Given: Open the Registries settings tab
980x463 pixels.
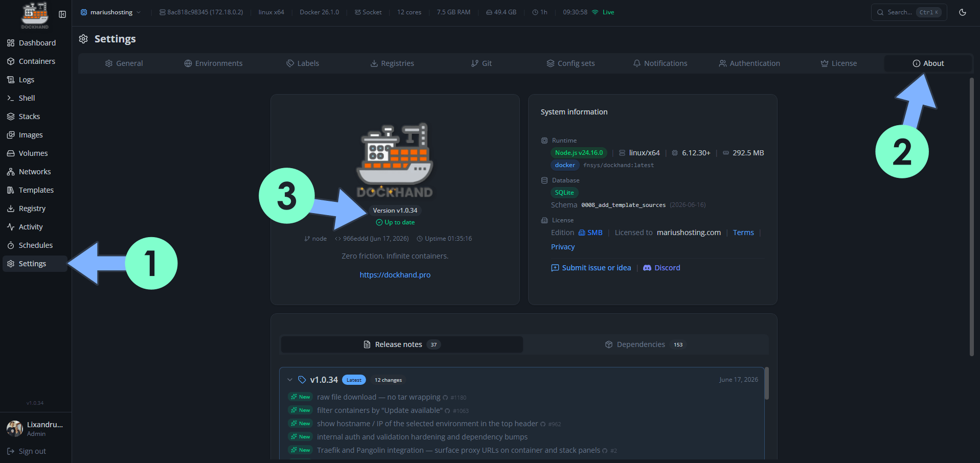Looking at the screenshot, I should tap(392, 63).
